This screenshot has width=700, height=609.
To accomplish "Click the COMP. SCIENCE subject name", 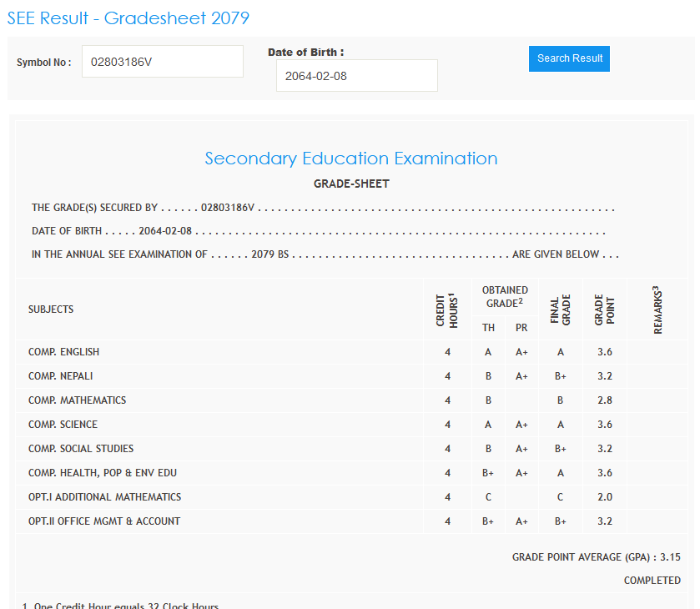I will click(63, 425).
